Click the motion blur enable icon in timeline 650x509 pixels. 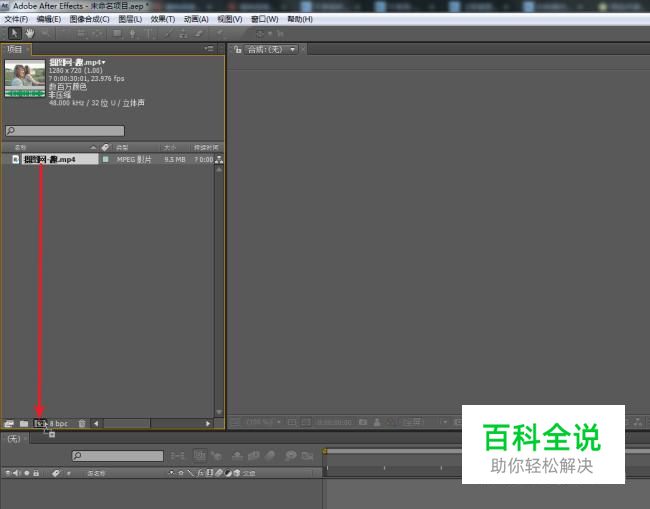click(x=270, y=456)
